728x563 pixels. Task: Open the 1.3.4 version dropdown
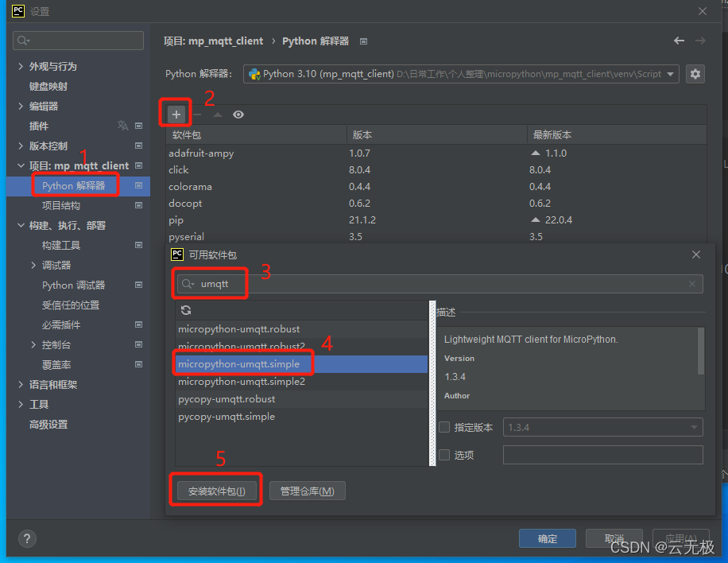[692, 427]
